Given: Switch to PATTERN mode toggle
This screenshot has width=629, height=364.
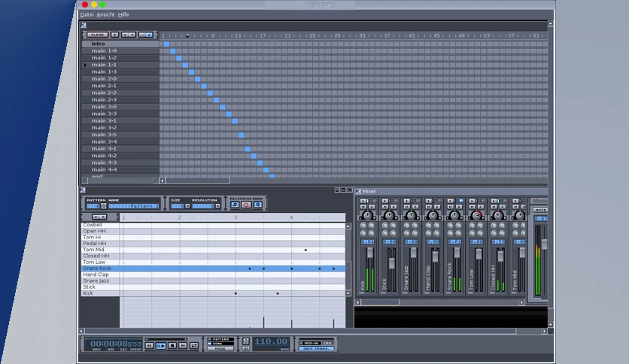Looking at the screenshot, I should (x=220, y=339).
